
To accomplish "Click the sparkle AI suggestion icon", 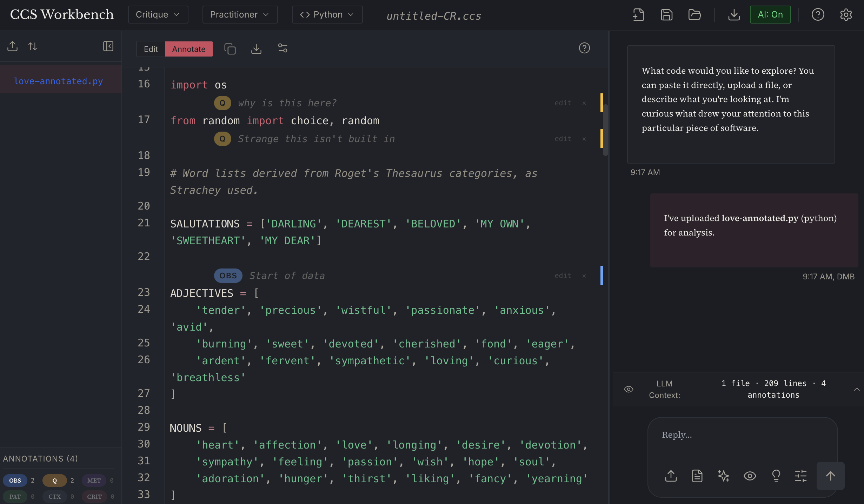I will point(723,476).
